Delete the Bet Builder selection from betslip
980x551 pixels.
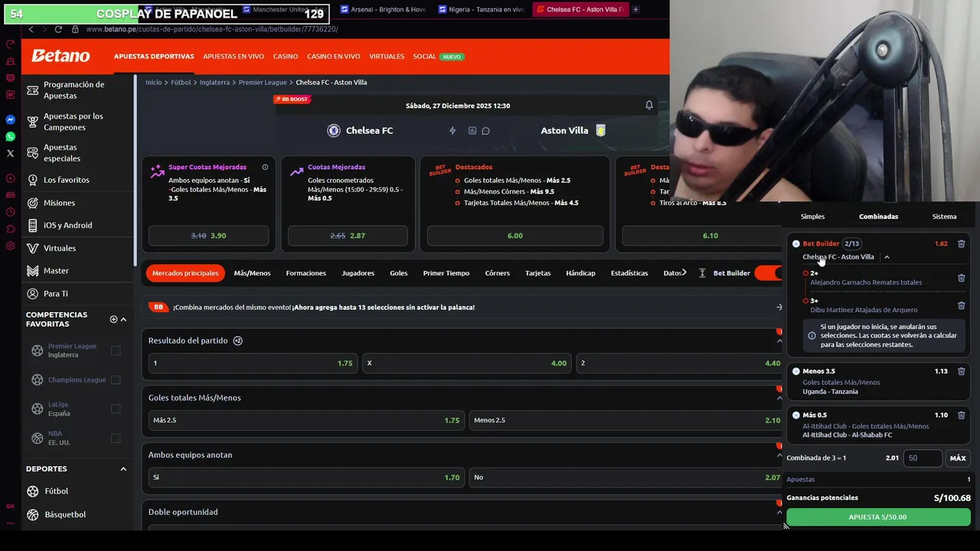[962, 243]
